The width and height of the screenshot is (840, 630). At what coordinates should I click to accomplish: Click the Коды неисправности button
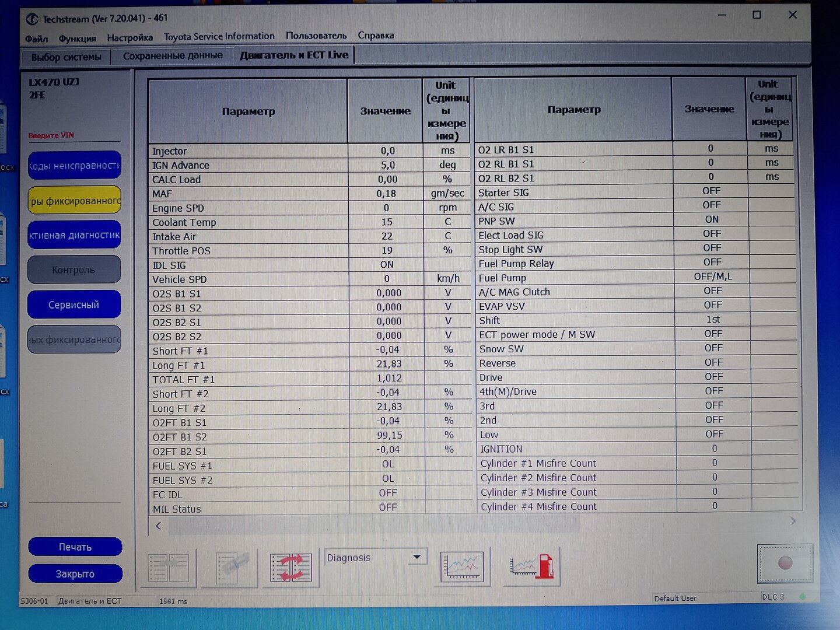(74, 165)
